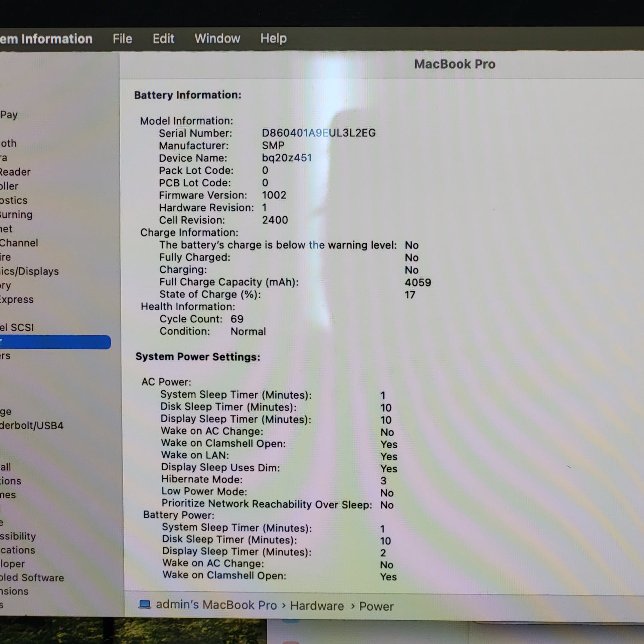
Task: Open the File menu
Action: (122, 39)
